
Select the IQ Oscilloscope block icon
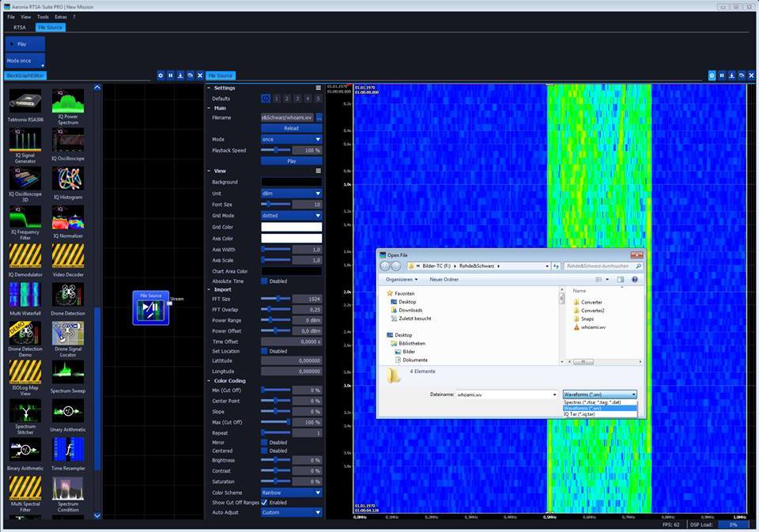pyautogui.click(x=68, y=141)
